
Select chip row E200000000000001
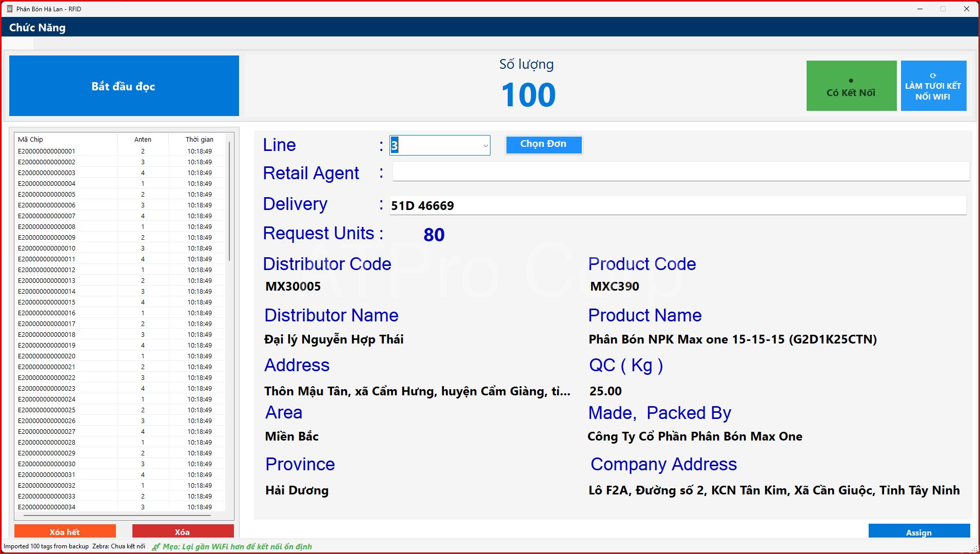pos(47,151)
